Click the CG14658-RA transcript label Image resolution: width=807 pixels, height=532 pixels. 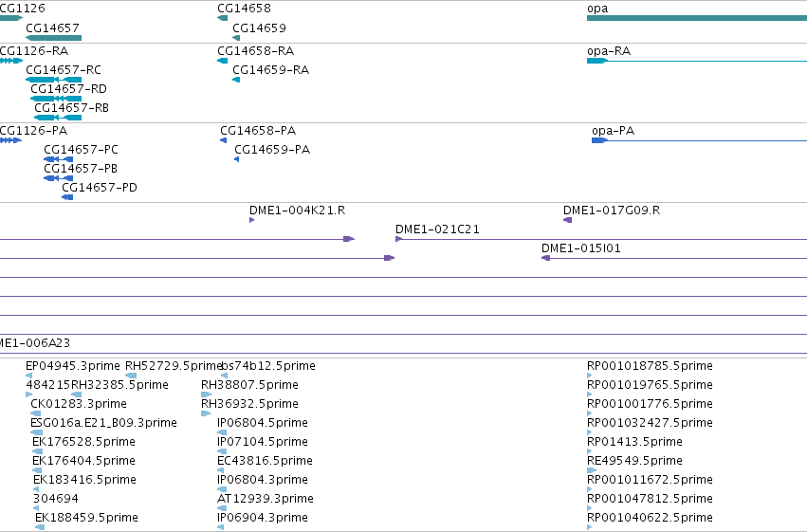pos(256,51)
